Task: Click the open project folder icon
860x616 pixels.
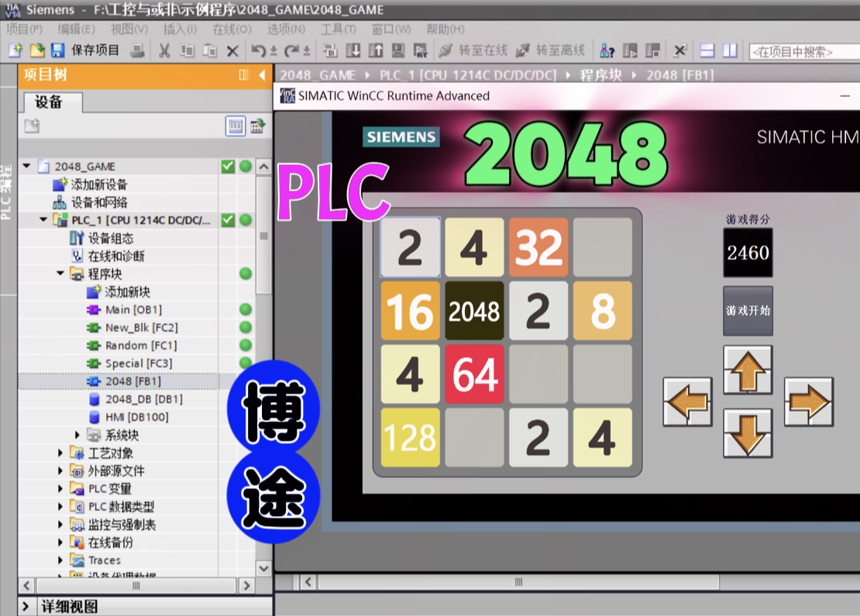Action: coord(36,50)
